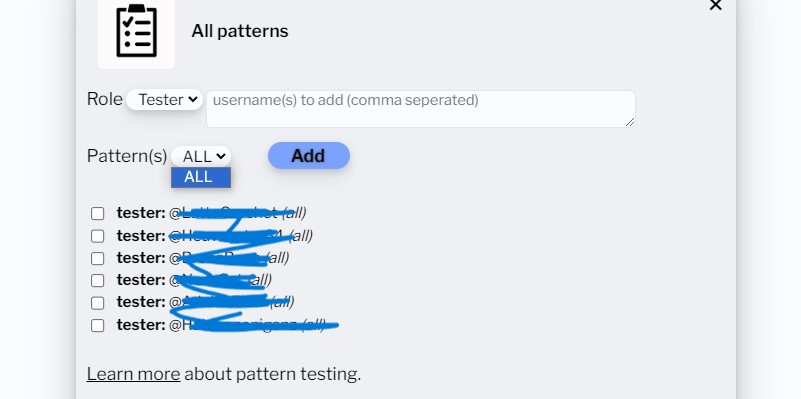The width and height of the screenshot is (801, 399).
Task: Tick the first tester's checkbox
Action: [x=98, y=214]
